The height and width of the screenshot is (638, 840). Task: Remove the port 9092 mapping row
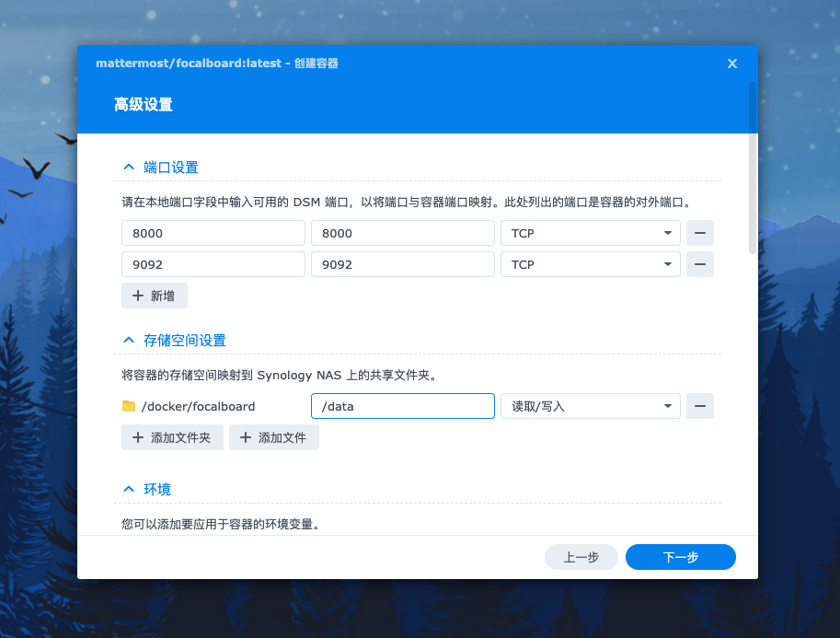click(x=699, y=264)
